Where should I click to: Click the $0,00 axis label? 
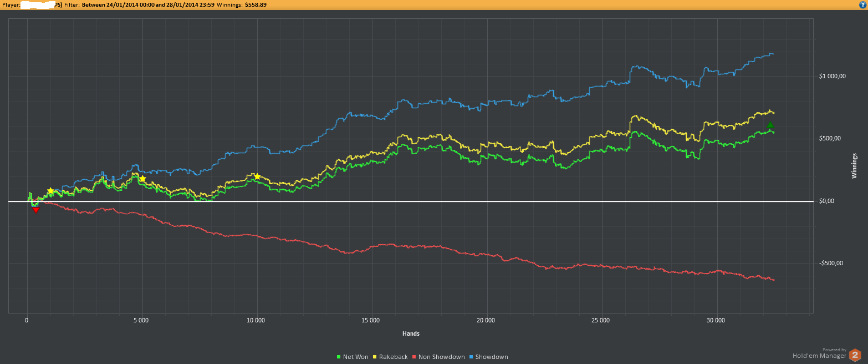click(x=826, y=201)
